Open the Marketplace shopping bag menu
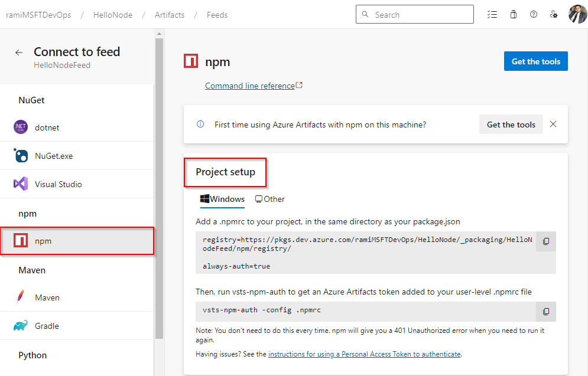Viewport: 588px width, 376px height. point(513,14)
